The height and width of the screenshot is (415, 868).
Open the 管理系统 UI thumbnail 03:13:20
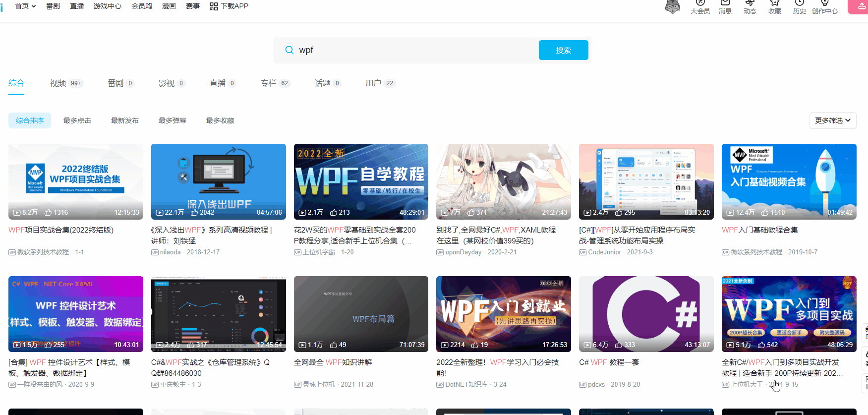pos(646,181)
